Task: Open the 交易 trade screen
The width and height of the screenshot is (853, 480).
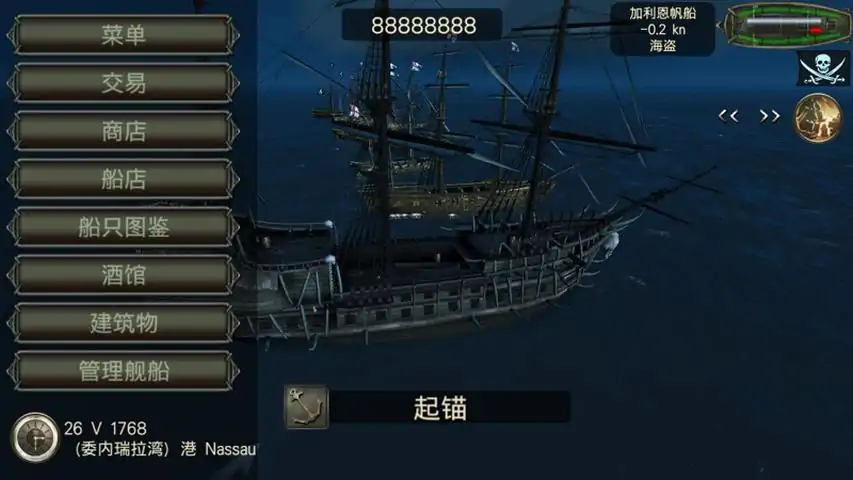Action: click(123, 83)
